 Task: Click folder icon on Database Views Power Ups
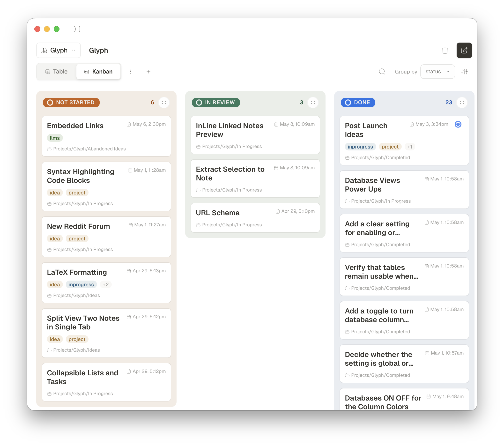347,201
